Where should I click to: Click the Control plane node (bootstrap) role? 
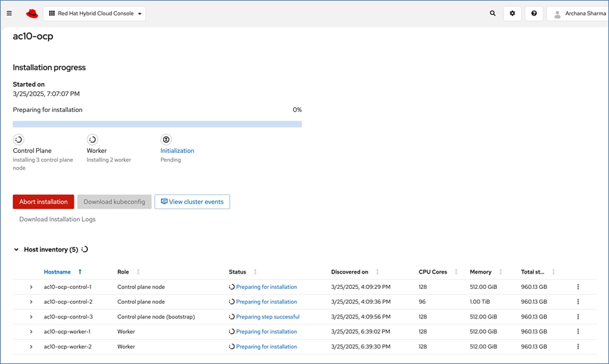[156, 316]
